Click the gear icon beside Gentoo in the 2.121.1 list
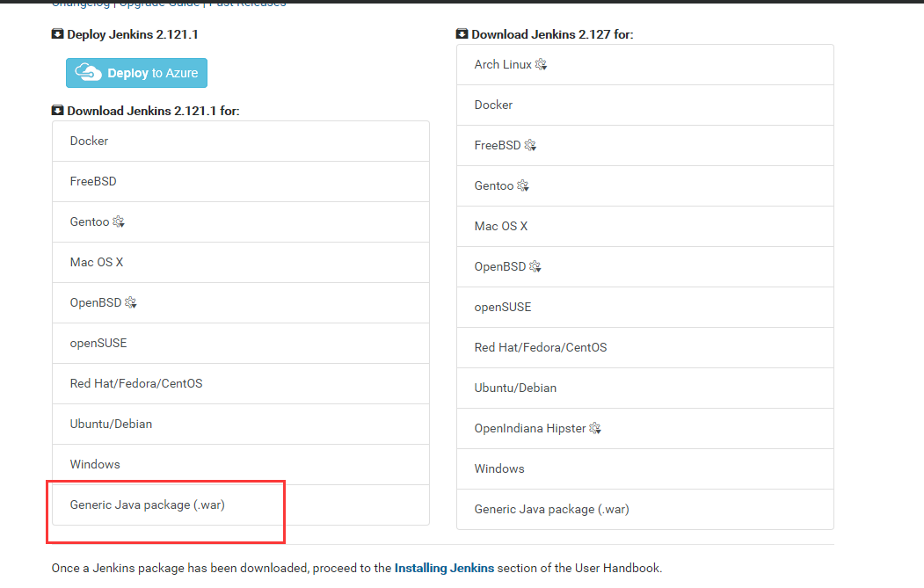This screenshot has height=588, width=924. (x=119, y=221)
